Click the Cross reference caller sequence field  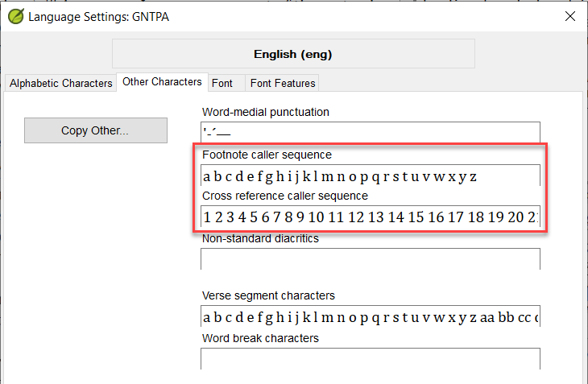[x=371, y=217]
